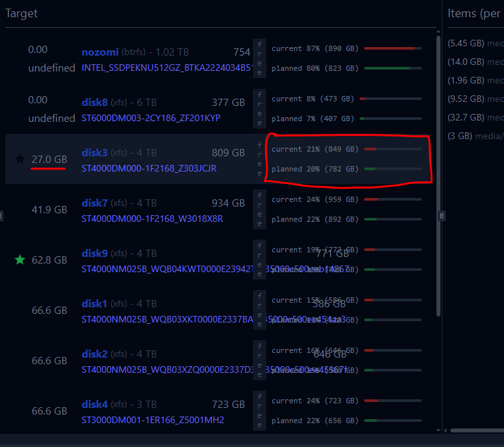Image resolution: width=504 pixels, height=447 pixels.
Task: Click the (5.45 GB) item in Items panel
Action: click(x=476, y=43)
